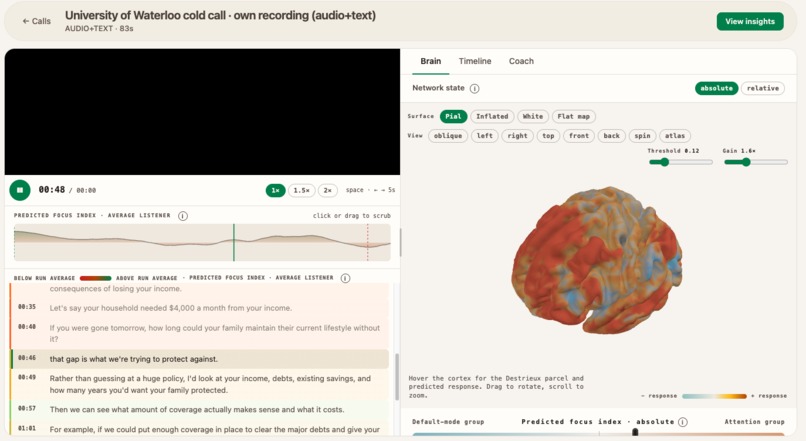Click the View insights button
This screenshot has height=441, width=806.
tap(749, 21)
